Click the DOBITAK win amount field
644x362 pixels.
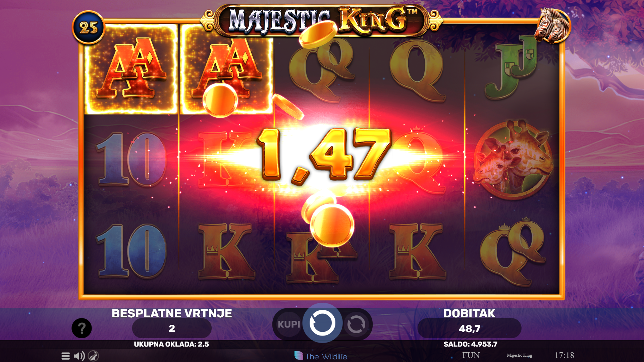click(x=469, y=328)
